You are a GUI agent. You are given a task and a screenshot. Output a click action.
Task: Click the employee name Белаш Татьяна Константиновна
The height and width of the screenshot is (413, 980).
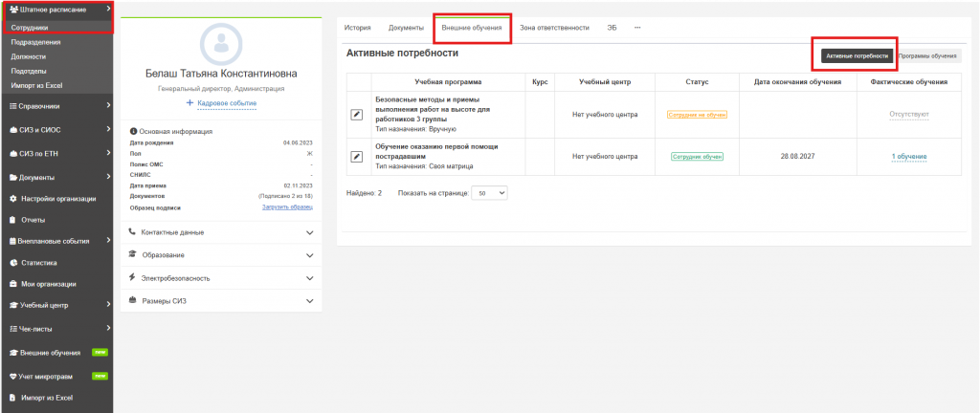click(x=221, y=74)
